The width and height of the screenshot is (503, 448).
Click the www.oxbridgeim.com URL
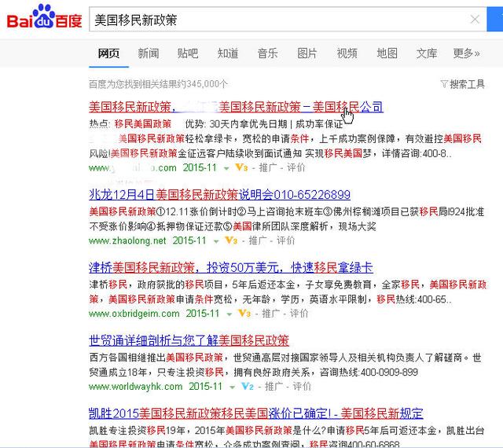(x=134, y=314)
